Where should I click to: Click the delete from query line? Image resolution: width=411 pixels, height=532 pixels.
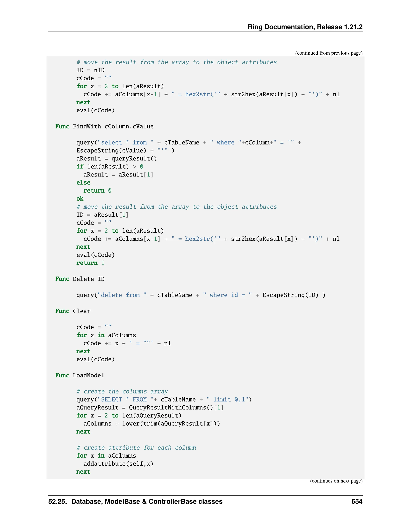201,295
